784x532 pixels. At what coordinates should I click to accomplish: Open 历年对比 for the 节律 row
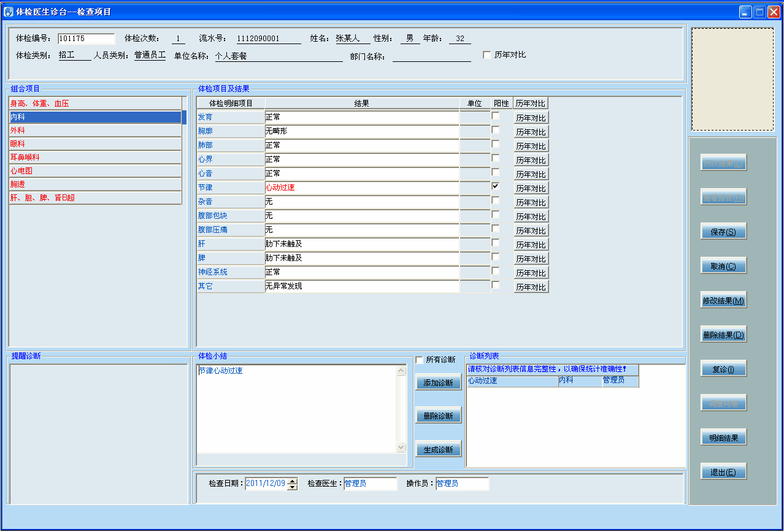(x=531, y=188)
